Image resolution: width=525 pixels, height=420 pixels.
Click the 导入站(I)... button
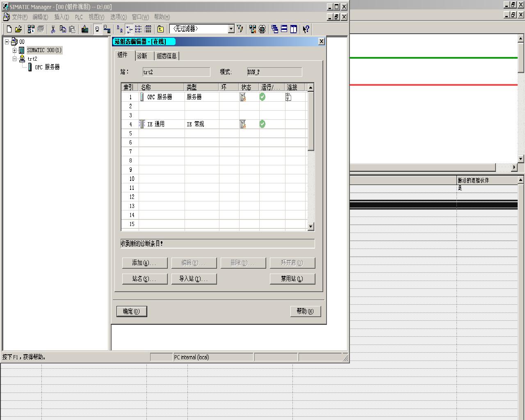(194, 279)
